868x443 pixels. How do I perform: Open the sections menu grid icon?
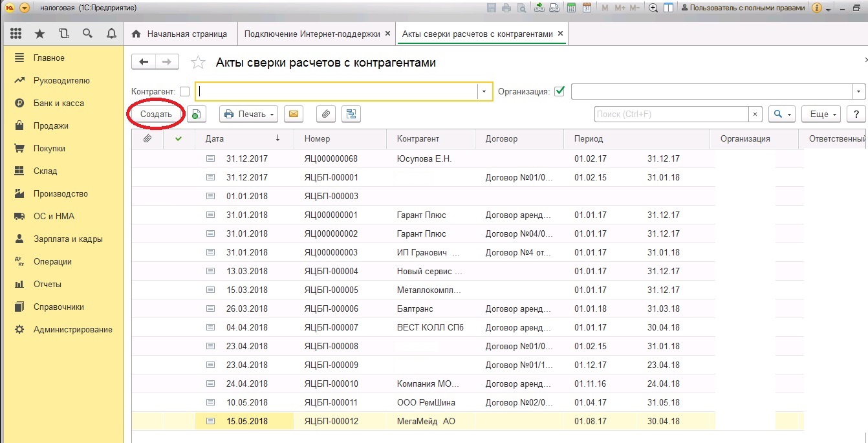coord(16,34)
